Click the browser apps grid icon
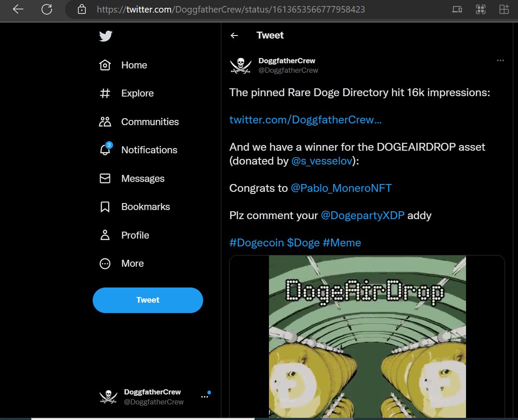518x420 pixels. (x=481, y=9)
